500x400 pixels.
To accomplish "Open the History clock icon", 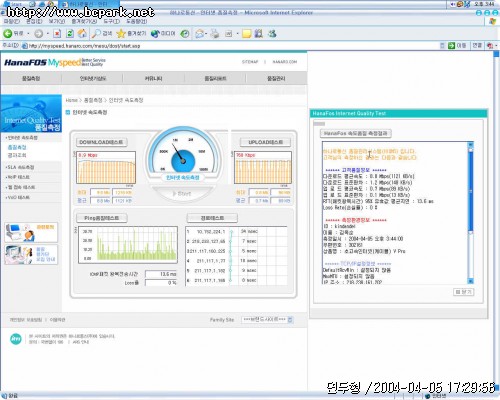I will click(185, 34).
